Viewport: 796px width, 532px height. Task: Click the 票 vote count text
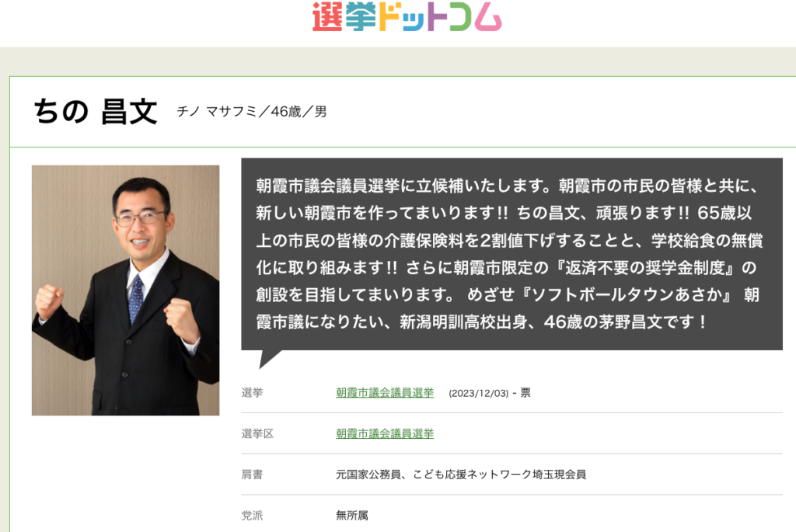click(525, 392)
